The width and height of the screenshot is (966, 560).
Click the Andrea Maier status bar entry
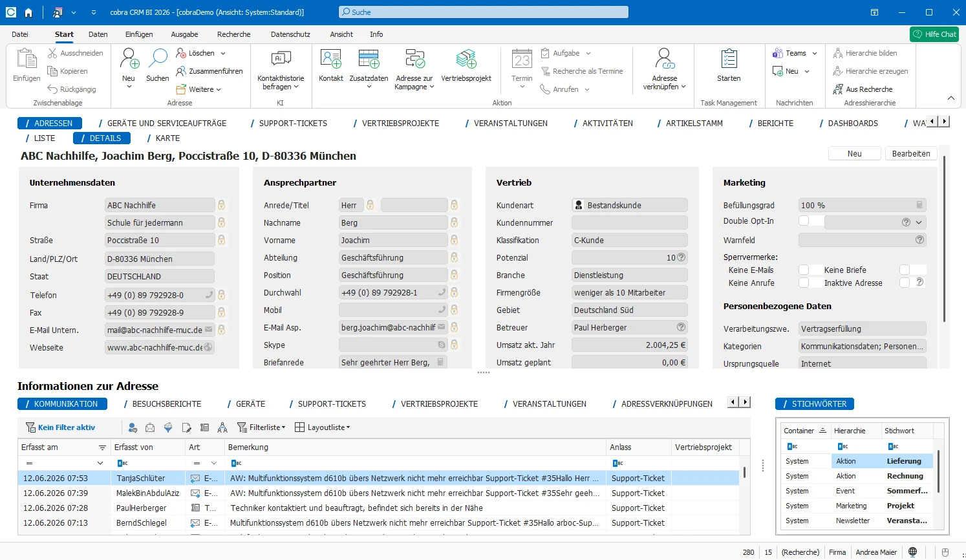point(876,552)
